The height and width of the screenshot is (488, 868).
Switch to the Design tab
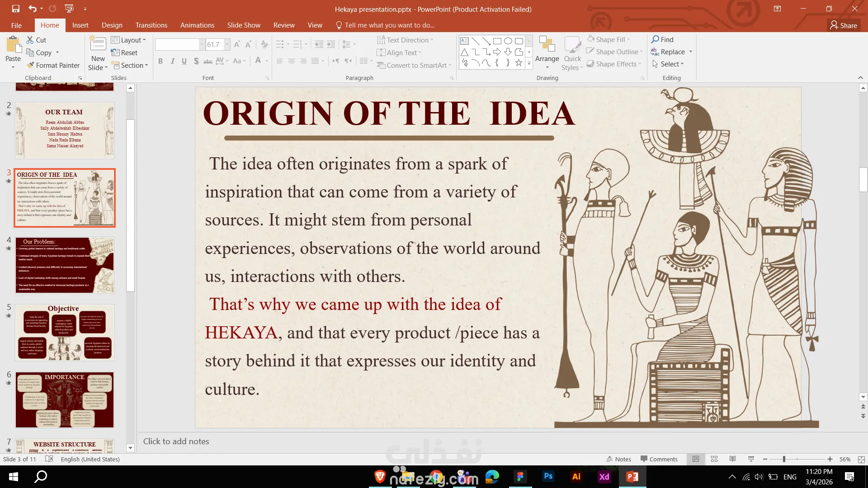[x=112, y=25]
